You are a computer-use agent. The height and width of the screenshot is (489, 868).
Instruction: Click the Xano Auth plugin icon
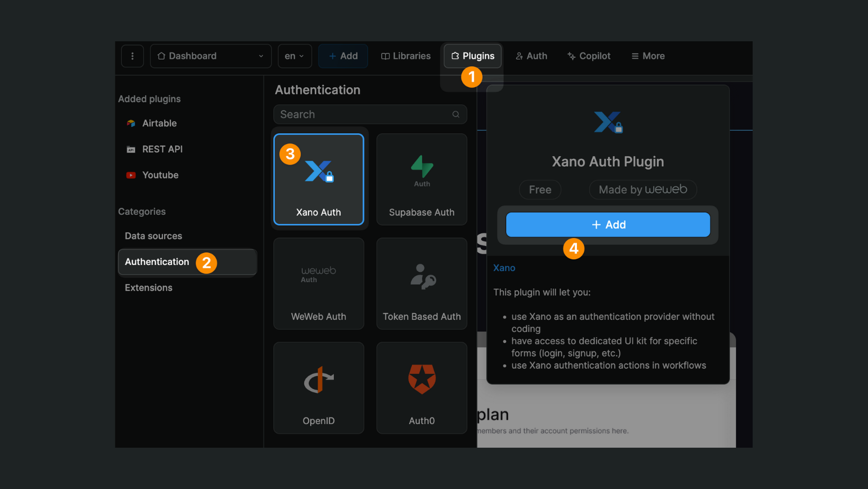click(x=318, y=171)
